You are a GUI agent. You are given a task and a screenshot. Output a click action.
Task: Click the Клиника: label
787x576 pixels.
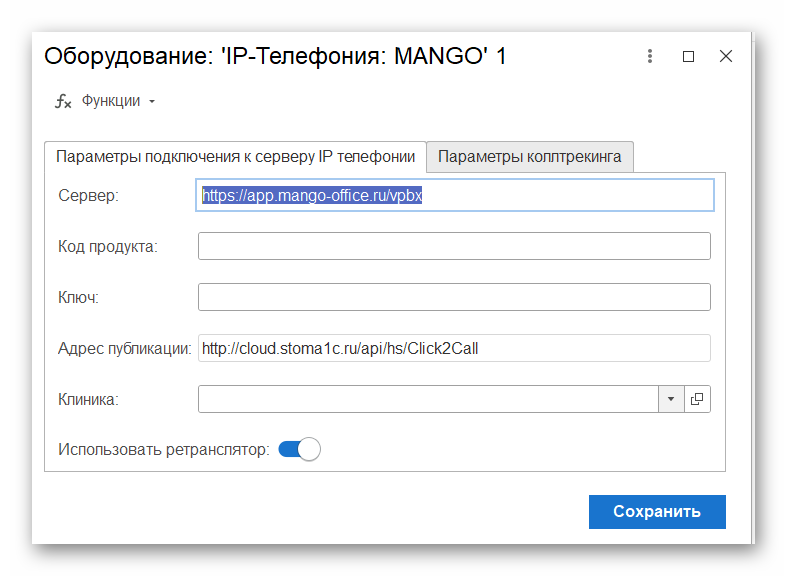88,399
